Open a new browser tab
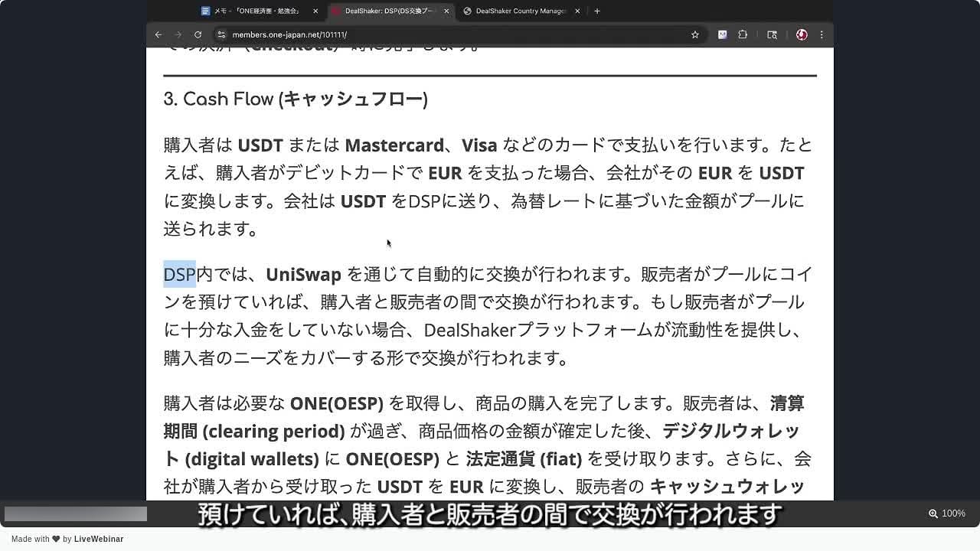The height and width of the screenshot is (551, 980). [597, 11]
